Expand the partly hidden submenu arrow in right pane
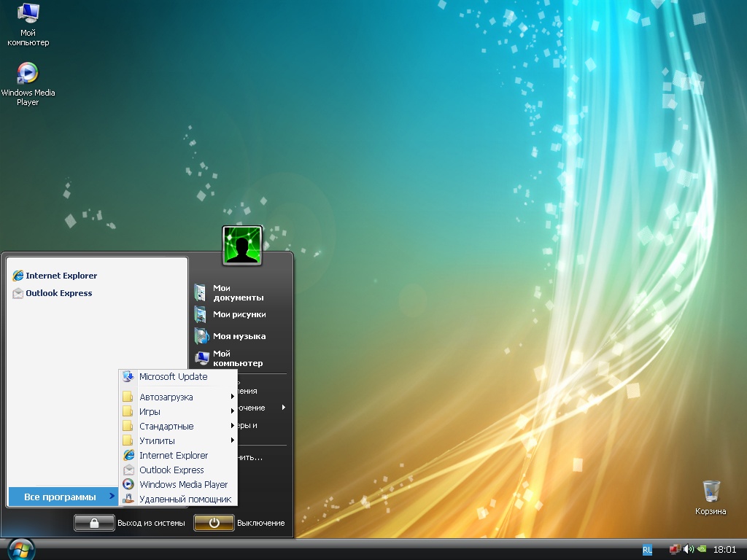Viewport: 747px width, 560px height. pyautogui.click(x=284, y=407)
